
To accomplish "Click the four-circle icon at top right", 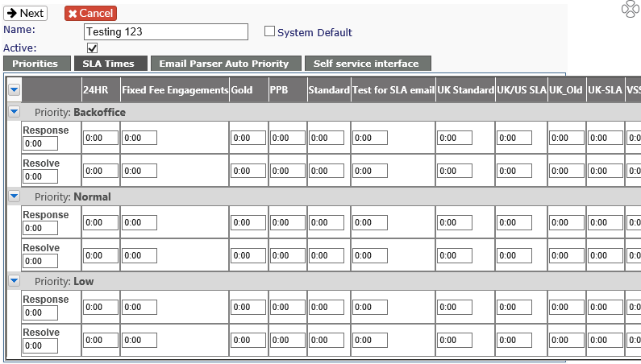I will (630, 9).
